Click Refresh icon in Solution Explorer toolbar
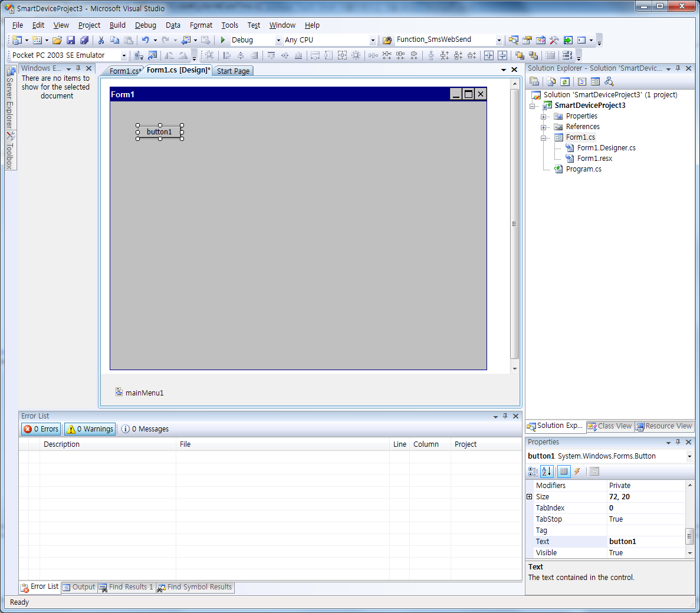The height and width of the screenshot is (613, 700). 565,82
